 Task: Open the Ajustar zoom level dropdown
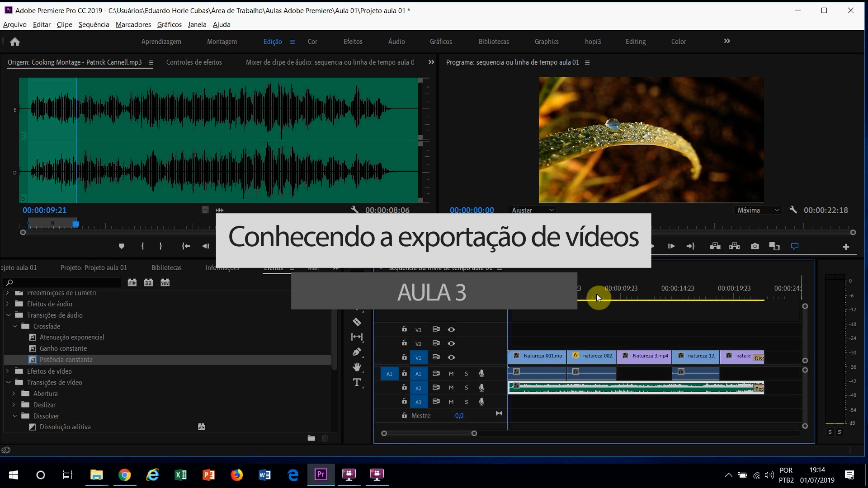533,210
